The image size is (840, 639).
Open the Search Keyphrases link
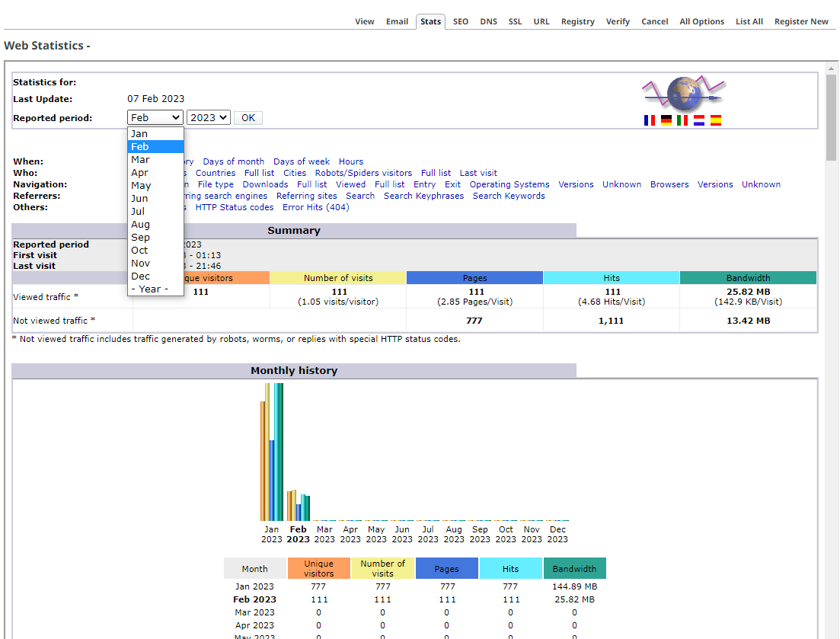click(x=423, y=196)
